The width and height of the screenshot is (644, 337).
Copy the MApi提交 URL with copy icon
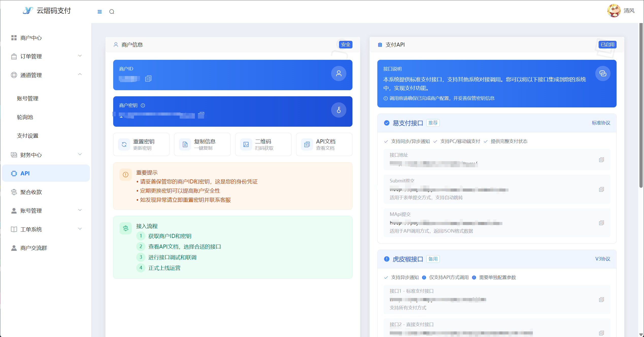601,223
